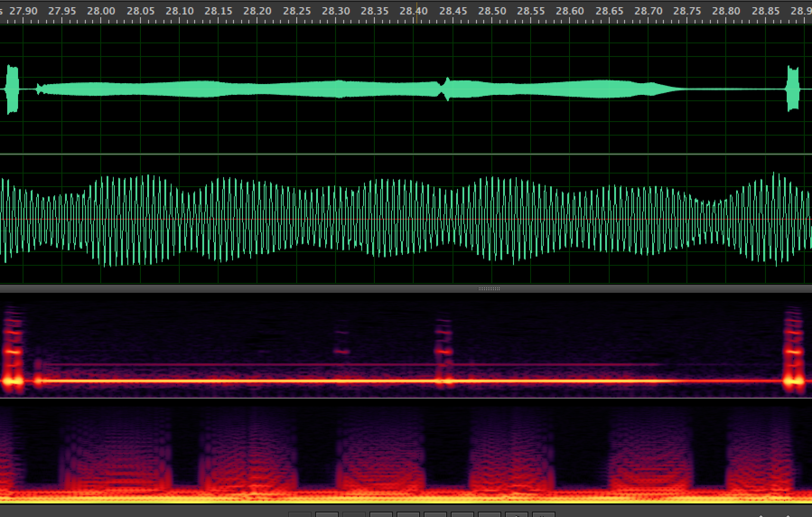The width and height of the screenshot is (812, 517).
Task: Click the 28.75 label on the timeline ruler
Action: tap(687, 11)
